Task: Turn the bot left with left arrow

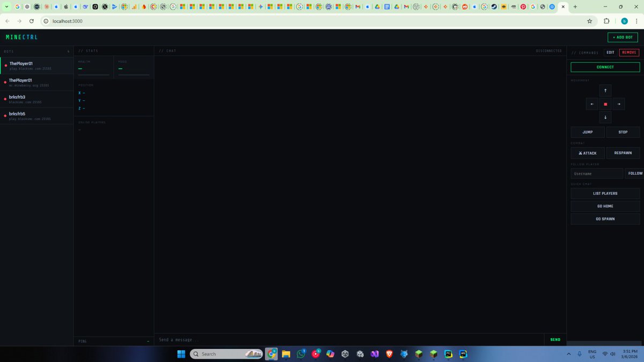Action: click(591, 104)
